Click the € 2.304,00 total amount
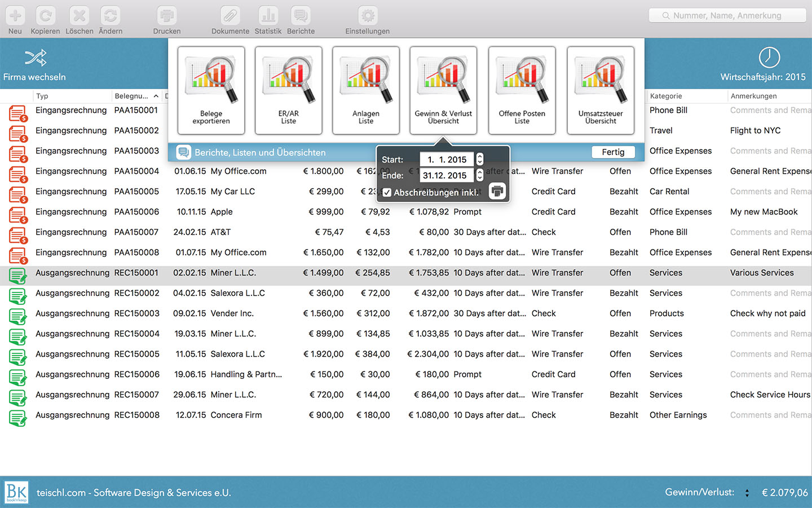Screen dimensions: 812x508 click(x=428, y=354)
